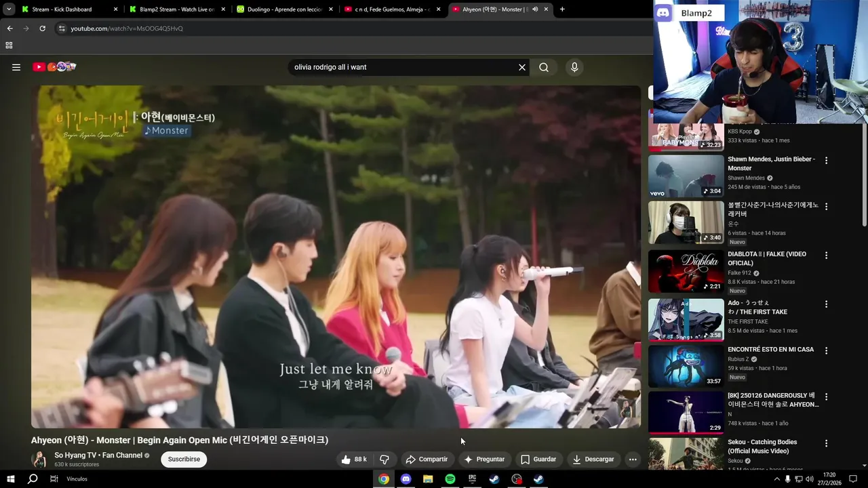Viewport: 868px width, 488px height.
Task: Switch to the Duolingo tab
Action: [284, 9]
